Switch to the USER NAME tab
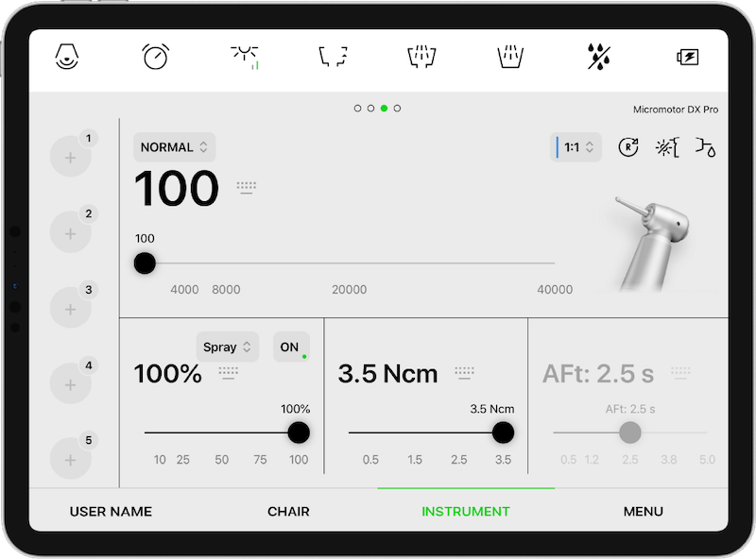Image resolution: width=756 pixels, height=559 pixels. pyautogui.click(x=111, y=511)
